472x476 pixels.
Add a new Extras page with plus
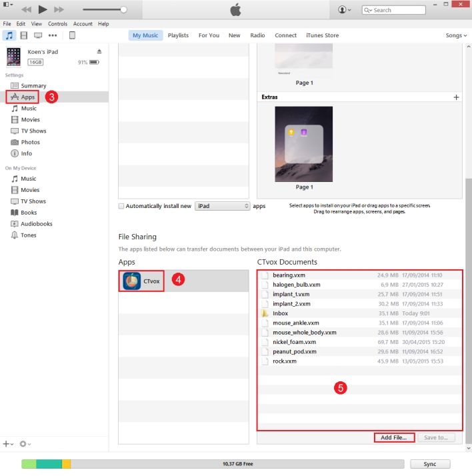[x=456, y=97]
